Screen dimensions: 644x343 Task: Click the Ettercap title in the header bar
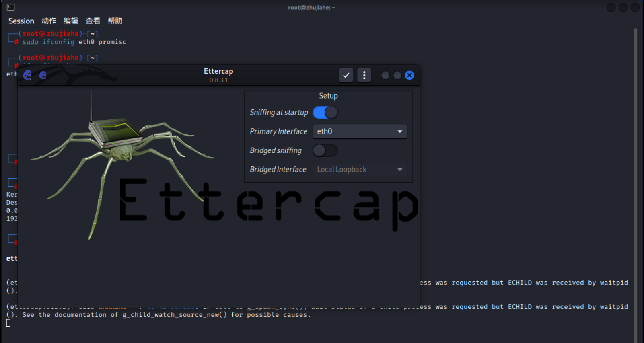[x=218, y=71]
